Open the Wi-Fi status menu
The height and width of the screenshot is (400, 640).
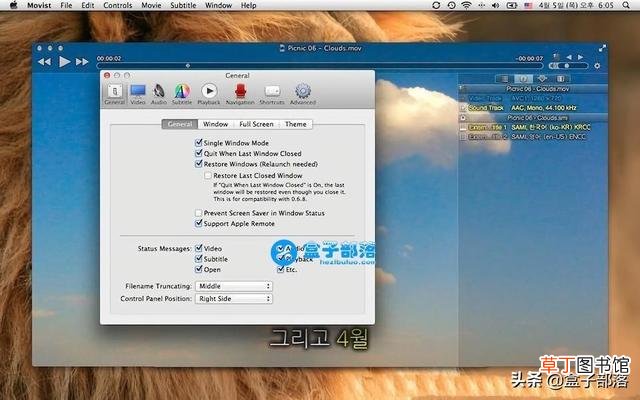coord(466,5)
